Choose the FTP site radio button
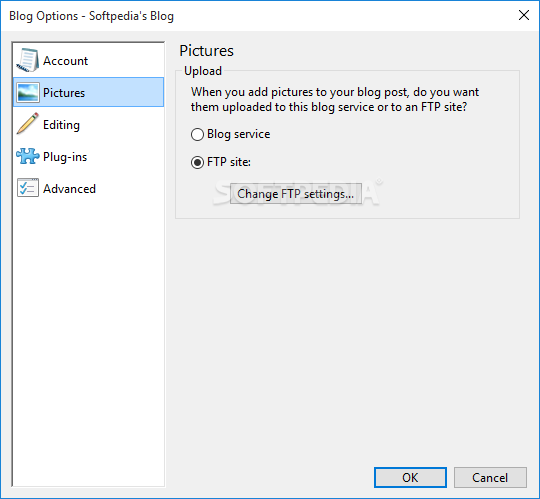Viewport: 540px width, 499px height. point(197,162)
